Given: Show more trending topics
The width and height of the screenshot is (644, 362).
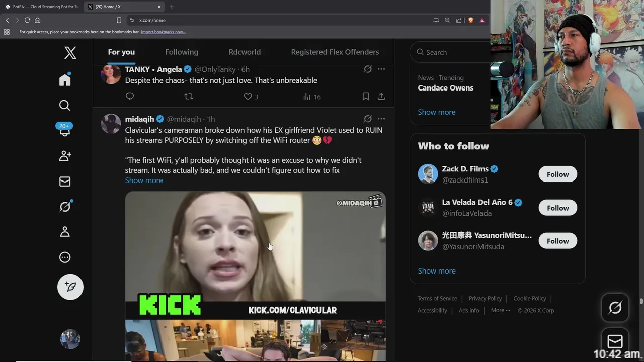Looking at the screenshot, I should (437, 112).
